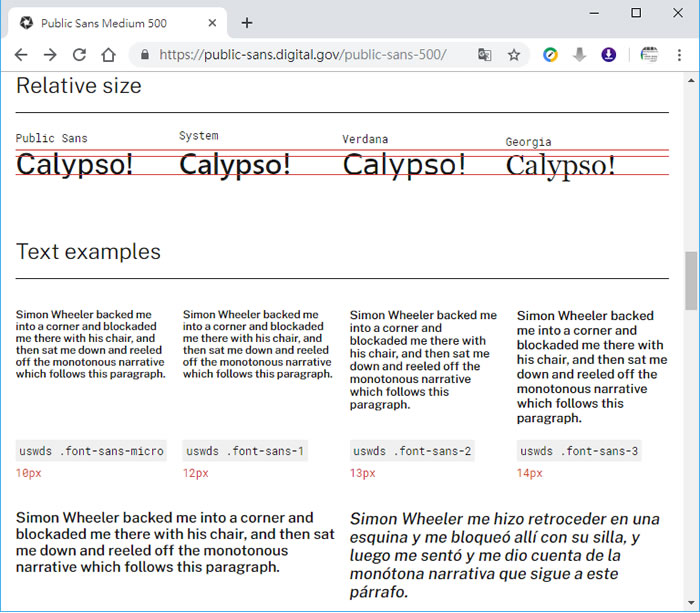Click the 'uswds .font-sans-1' code label
Viewport: 700px width, 613px height.
245,451
